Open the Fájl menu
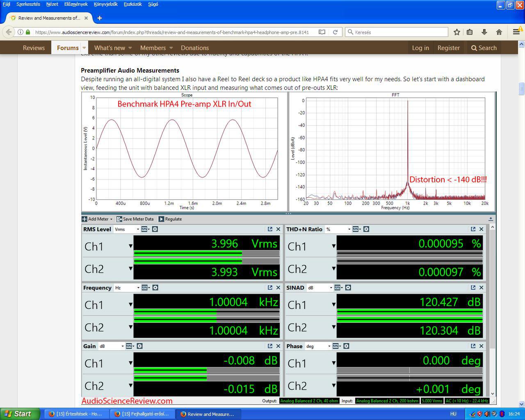 [7, 4]
